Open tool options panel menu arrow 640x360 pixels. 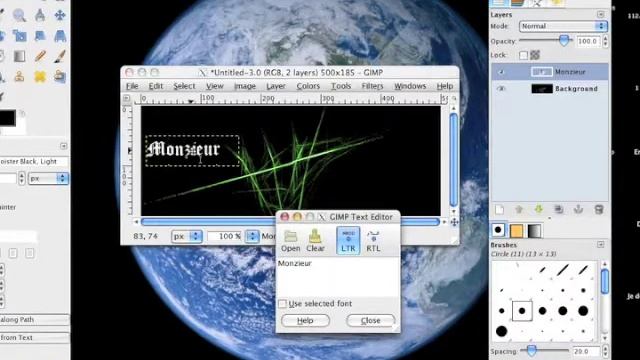pos(63,146)
